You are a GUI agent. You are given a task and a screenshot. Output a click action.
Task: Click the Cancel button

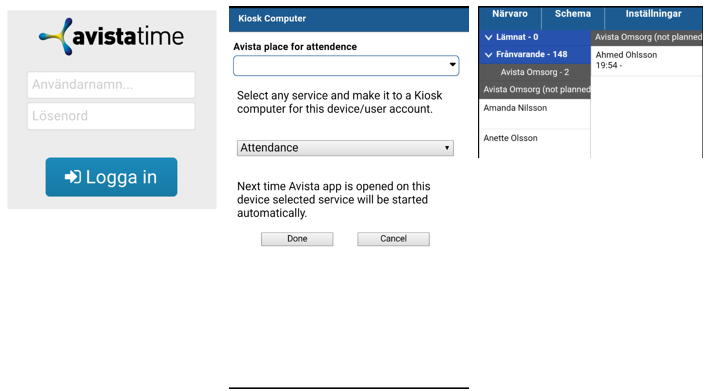(393, 239)
